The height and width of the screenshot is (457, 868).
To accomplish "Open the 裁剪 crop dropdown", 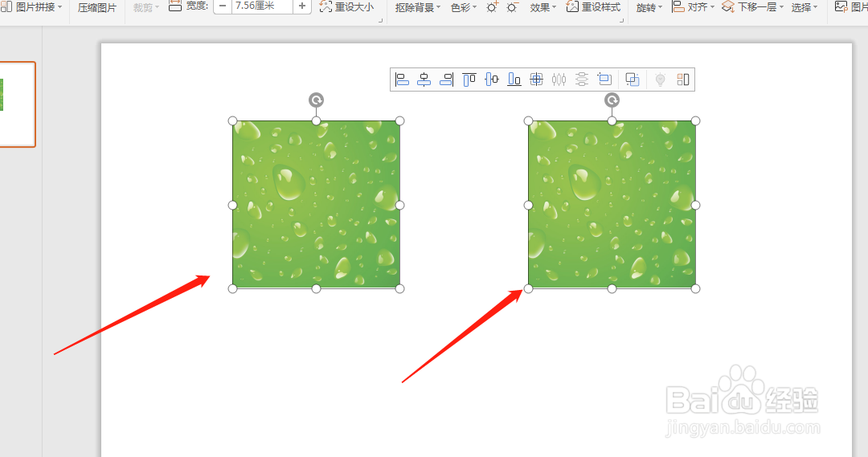I will tap(145, 8).
